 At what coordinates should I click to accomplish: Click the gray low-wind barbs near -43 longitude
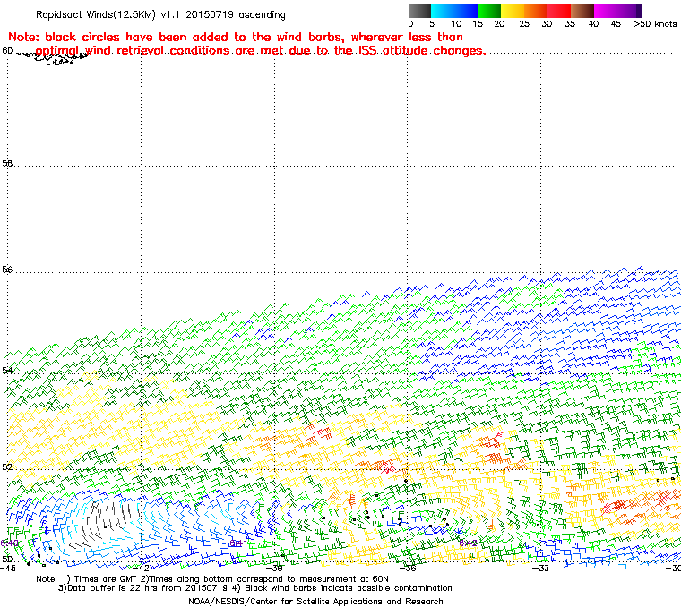point(107,521)
